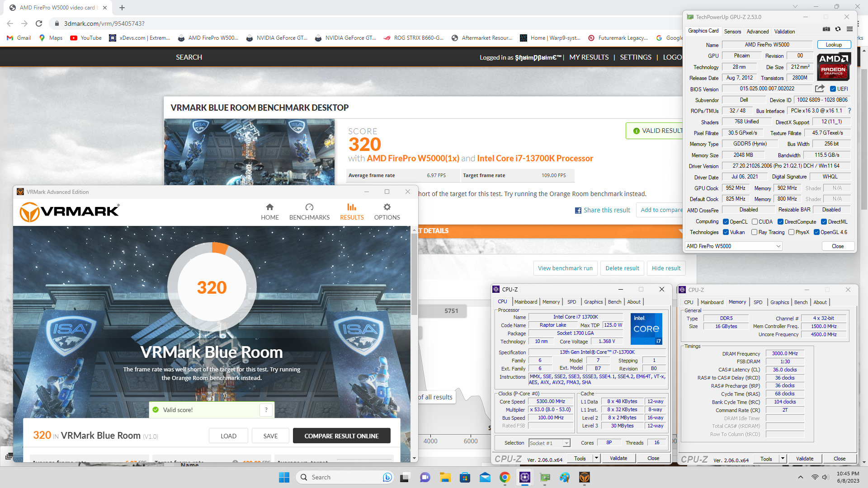868x488 pixels.
Task: Click Share this result link
Action: pos(602,210)
